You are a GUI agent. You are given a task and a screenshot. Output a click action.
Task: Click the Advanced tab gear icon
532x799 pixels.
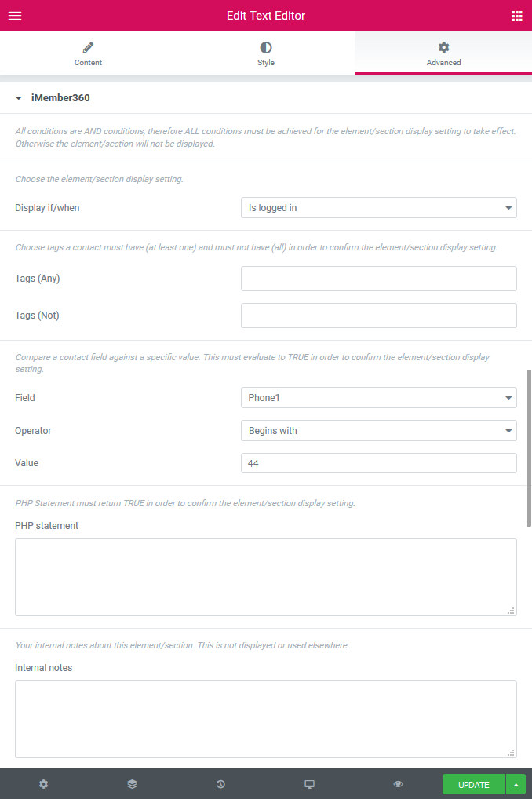point(443,47)
